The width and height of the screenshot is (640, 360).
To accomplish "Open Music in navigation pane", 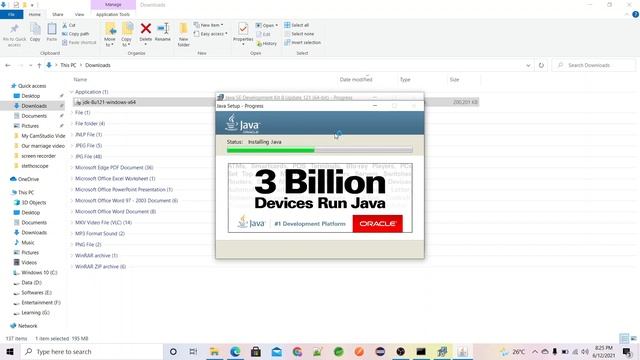I will click(x=28, y=242).
